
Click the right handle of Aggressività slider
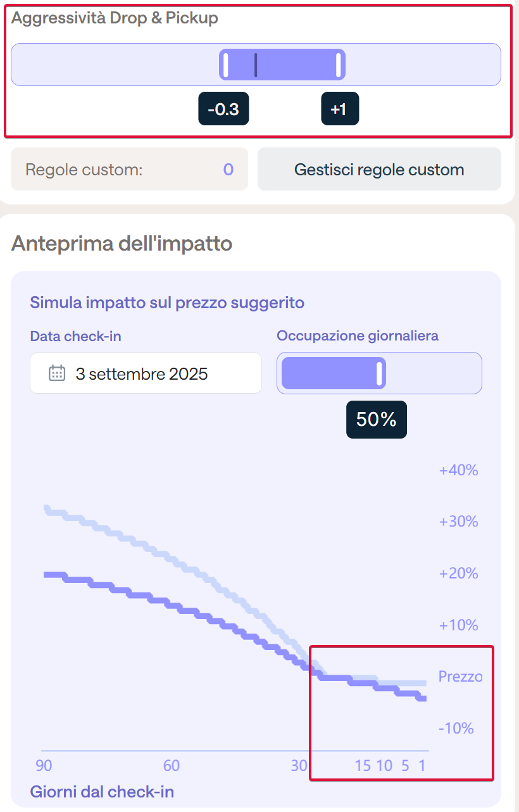[339, 65]
